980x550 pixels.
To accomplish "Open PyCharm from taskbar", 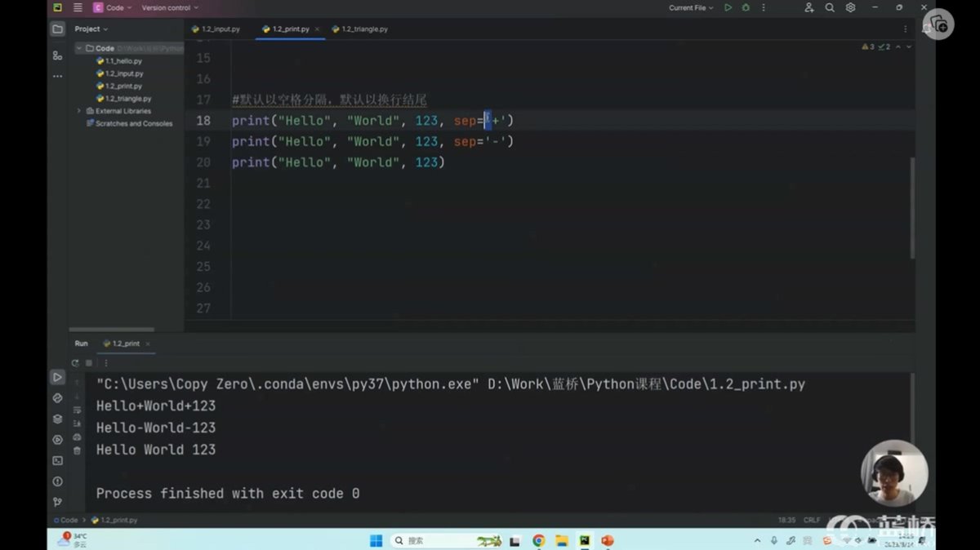I will click(x=585, y=540).
